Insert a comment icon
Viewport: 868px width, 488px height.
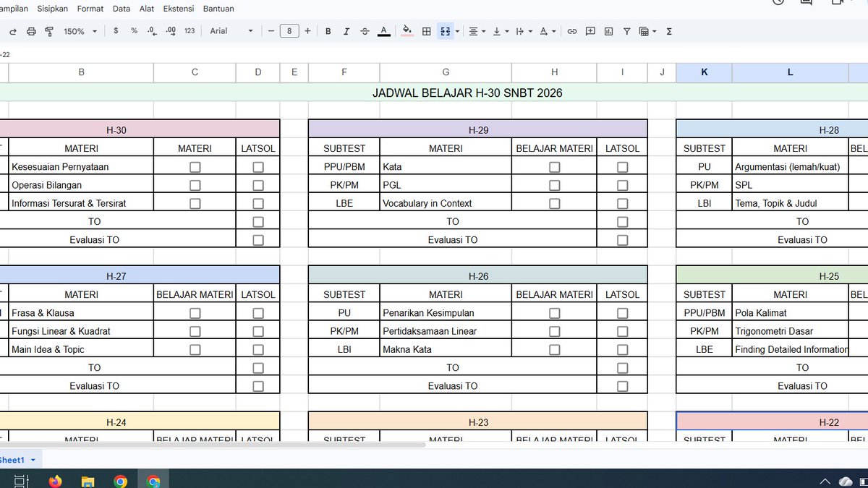(x=590, y=31)
